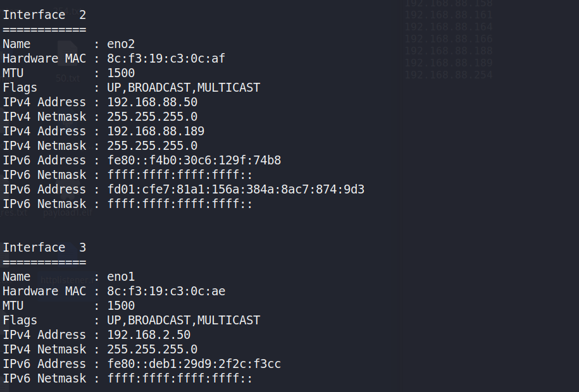579x392 pixels.
Task: Click the IPv4 address 192.168.2.50
Action: point(149,334)
